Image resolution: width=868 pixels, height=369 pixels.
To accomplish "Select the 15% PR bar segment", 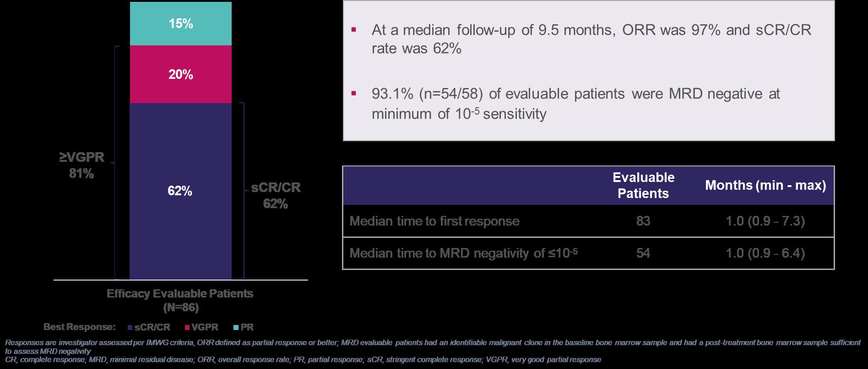I will [x=181, y=23].
